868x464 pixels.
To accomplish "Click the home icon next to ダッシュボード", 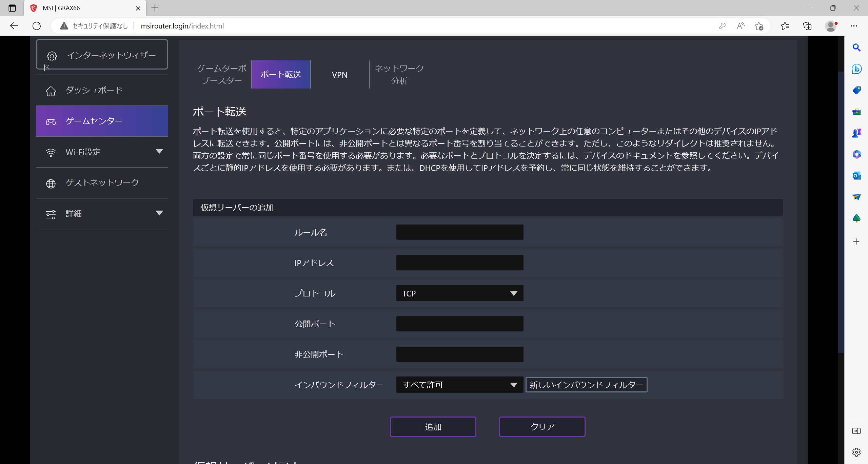I will point(51,91).
